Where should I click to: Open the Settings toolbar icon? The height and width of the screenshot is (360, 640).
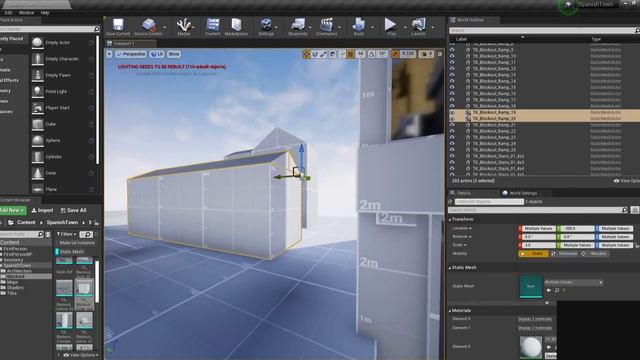pyautogui.click(x=266, y=27)
